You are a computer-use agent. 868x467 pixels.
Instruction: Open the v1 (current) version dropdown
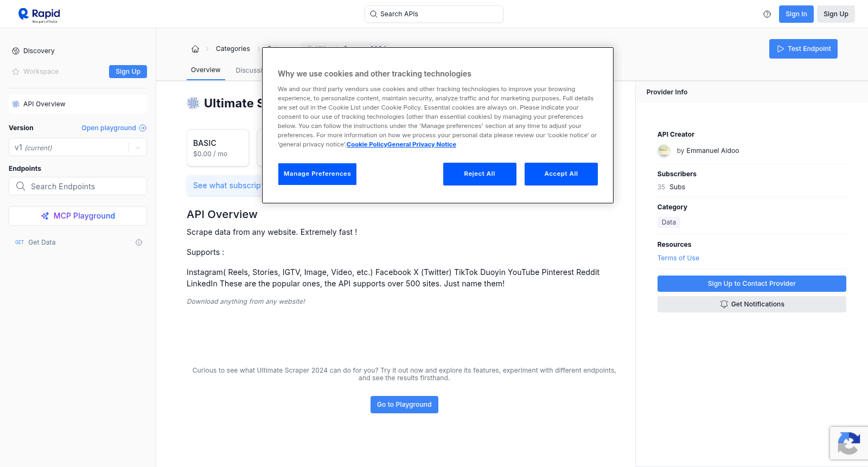click(x=78, y=148)
